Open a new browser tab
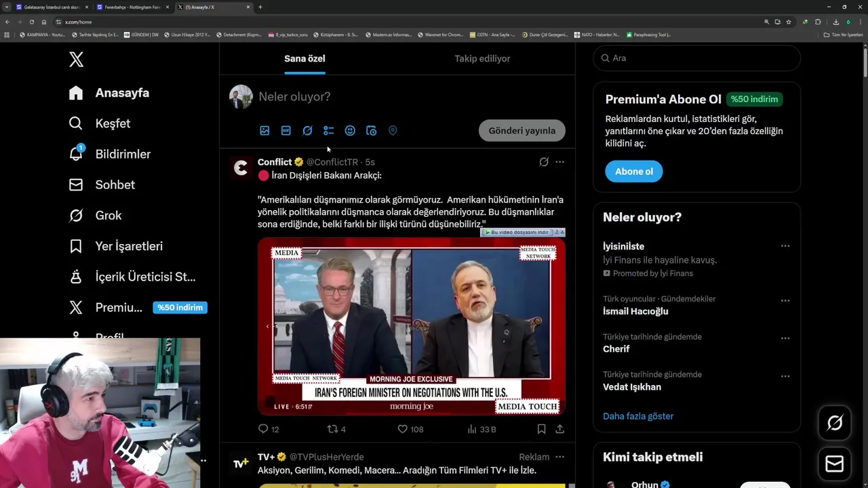The image size is (868, 488). click(260, 7)
